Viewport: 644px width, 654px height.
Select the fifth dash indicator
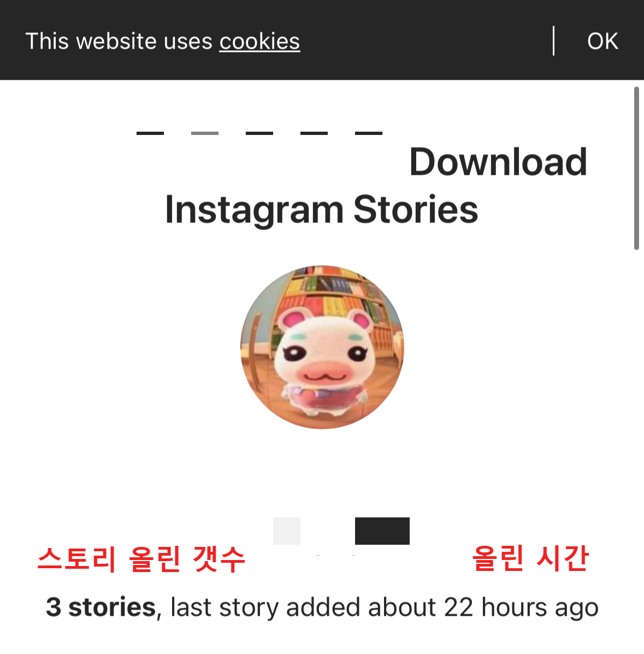point(369,133)
